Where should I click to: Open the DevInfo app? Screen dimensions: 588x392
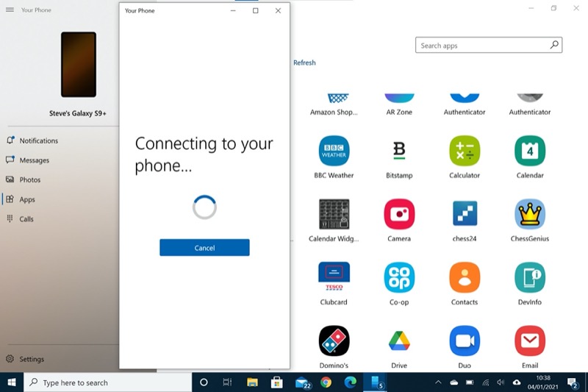529,277
